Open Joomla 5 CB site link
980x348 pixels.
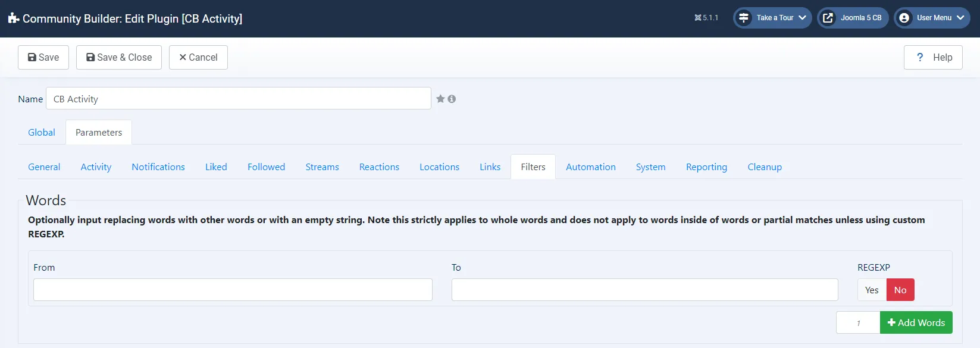coord(853,18)
